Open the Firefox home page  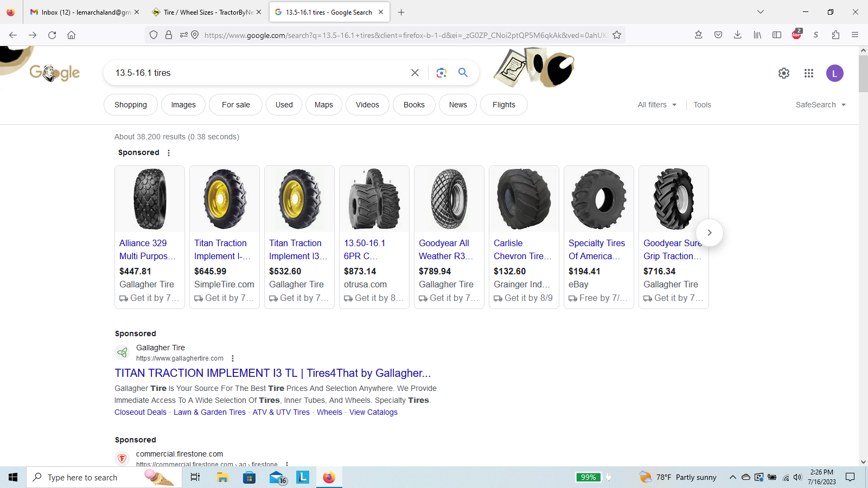[x=71, y=35]
